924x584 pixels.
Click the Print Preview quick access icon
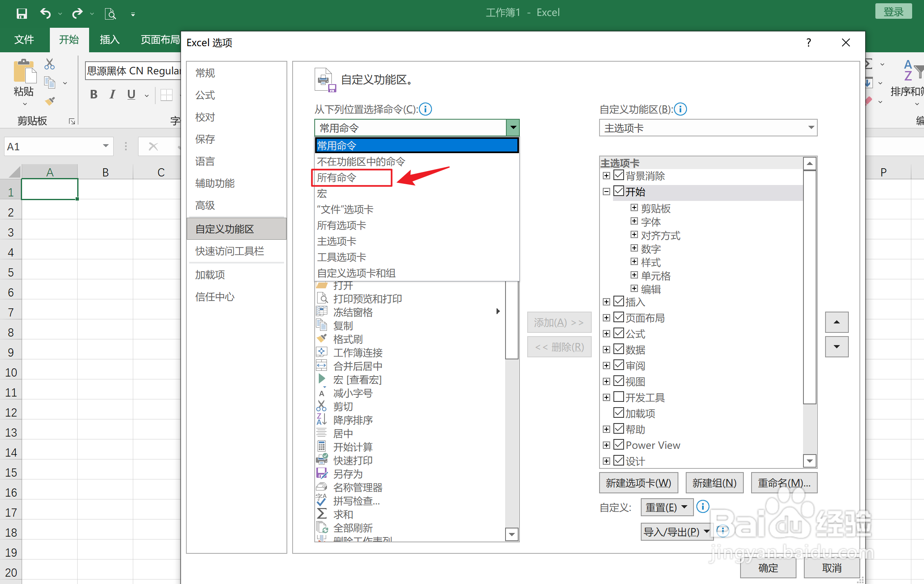click(110, 14)
